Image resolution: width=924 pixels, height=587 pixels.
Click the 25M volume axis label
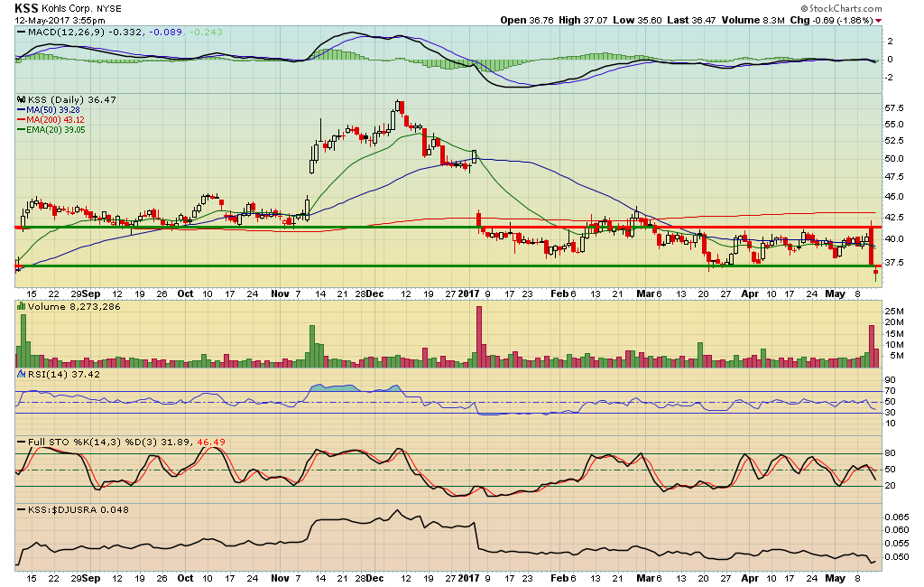894,311
